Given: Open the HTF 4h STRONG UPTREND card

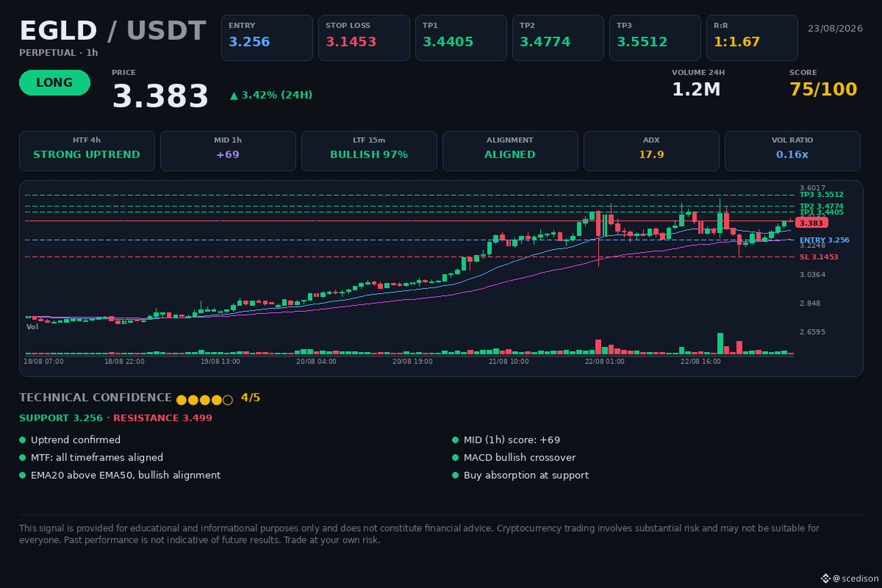Looking at the screenshot, I should point(87,151).
